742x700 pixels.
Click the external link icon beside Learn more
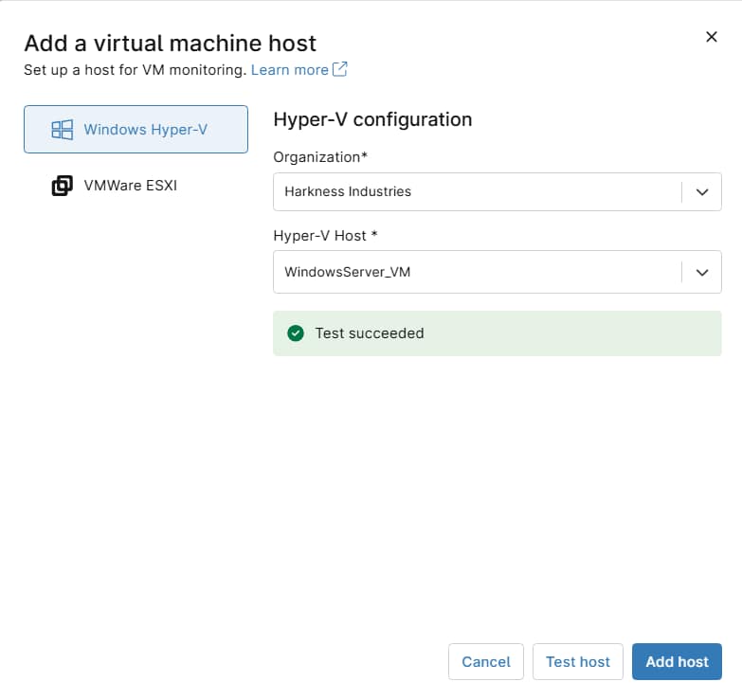[x=340, y=69]
